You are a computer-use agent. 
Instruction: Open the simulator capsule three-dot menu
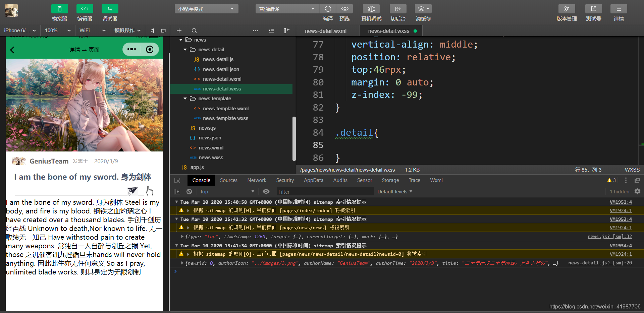(132, 49)
